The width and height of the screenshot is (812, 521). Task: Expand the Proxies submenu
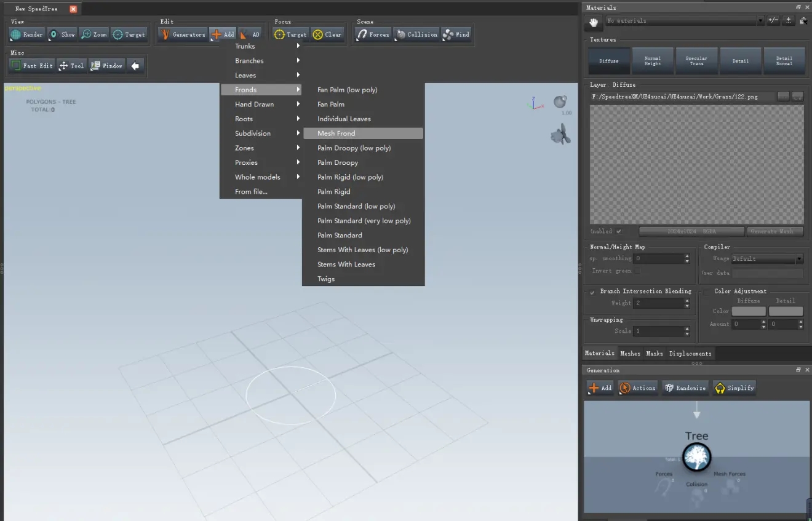tap(261, 162)
